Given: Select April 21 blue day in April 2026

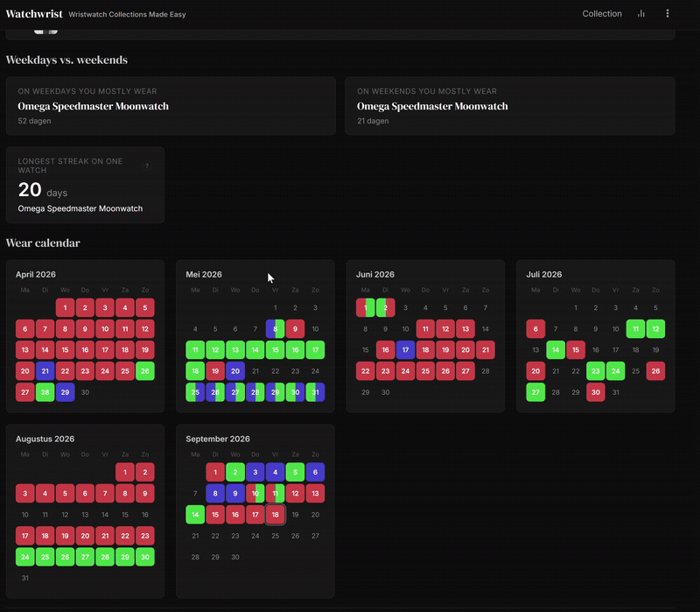Looking at the screenshot, I should coord(45,370).
